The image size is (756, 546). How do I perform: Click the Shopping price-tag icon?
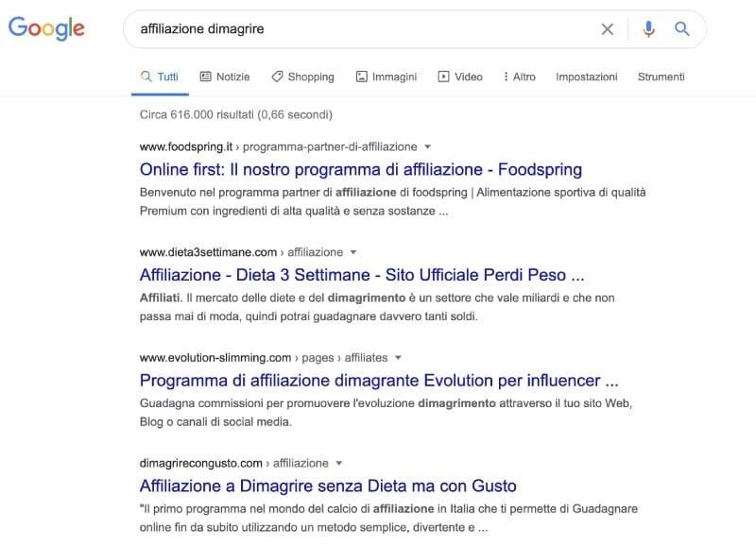(277, 77)
